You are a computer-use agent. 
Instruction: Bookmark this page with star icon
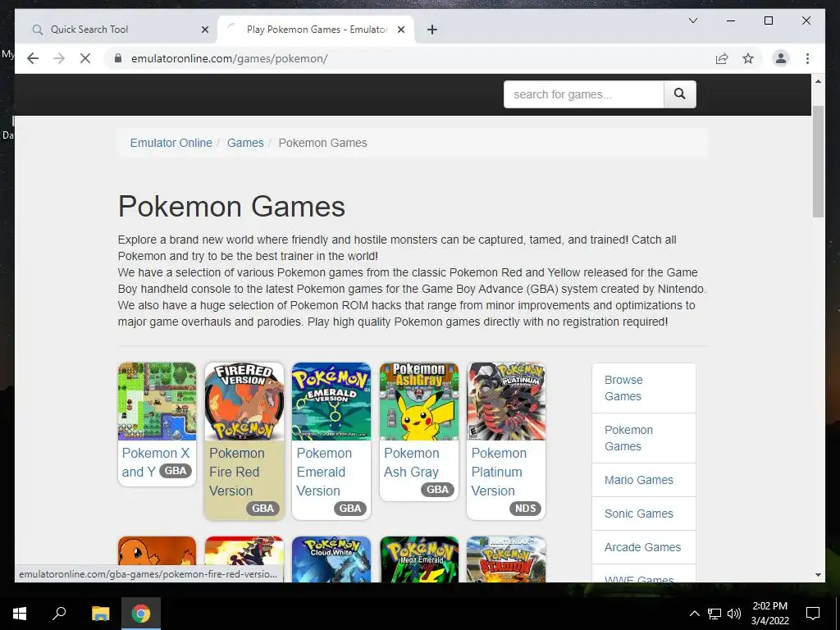pos(748,58)
